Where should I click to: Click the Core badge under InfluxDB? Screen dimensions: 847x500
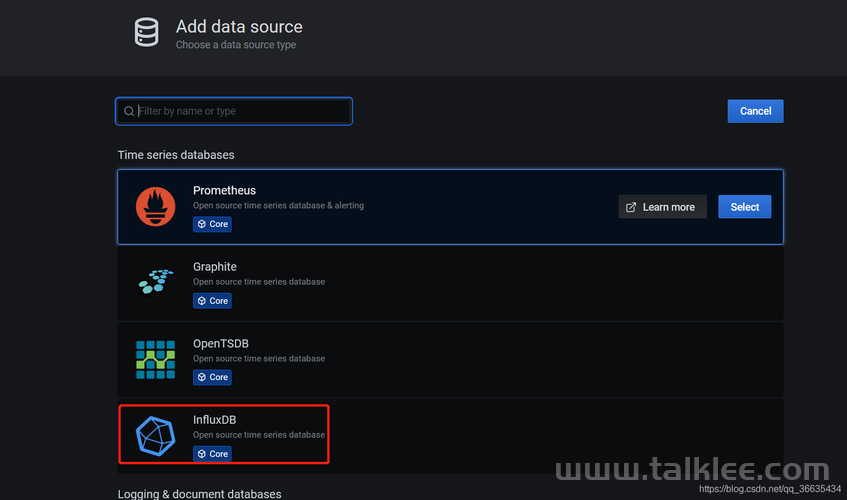212,454
